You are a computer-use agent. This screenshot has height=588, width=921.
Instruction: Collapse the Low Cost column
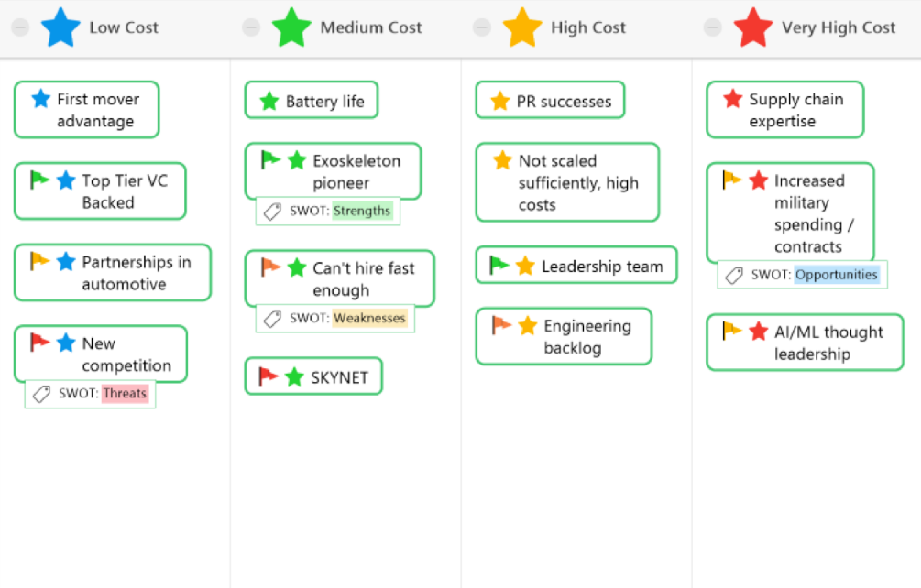point(20,28)
